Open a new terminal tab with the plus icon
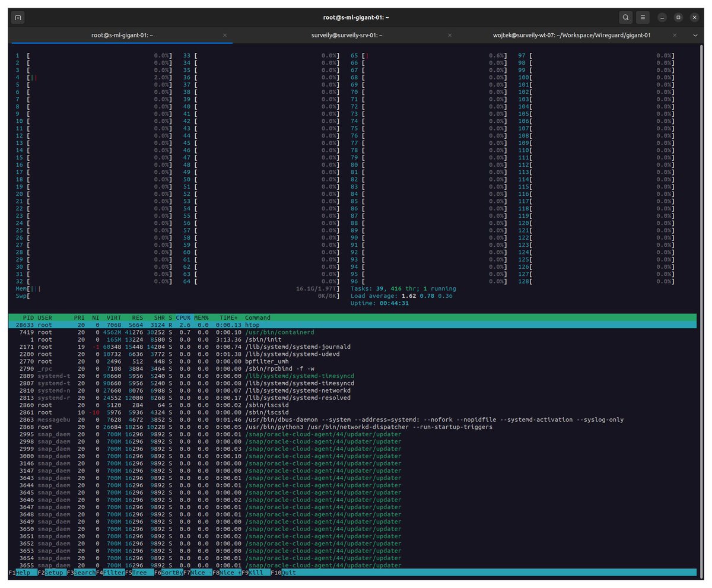The width and height of the screenshot is (712, 588). coord(18,18)
